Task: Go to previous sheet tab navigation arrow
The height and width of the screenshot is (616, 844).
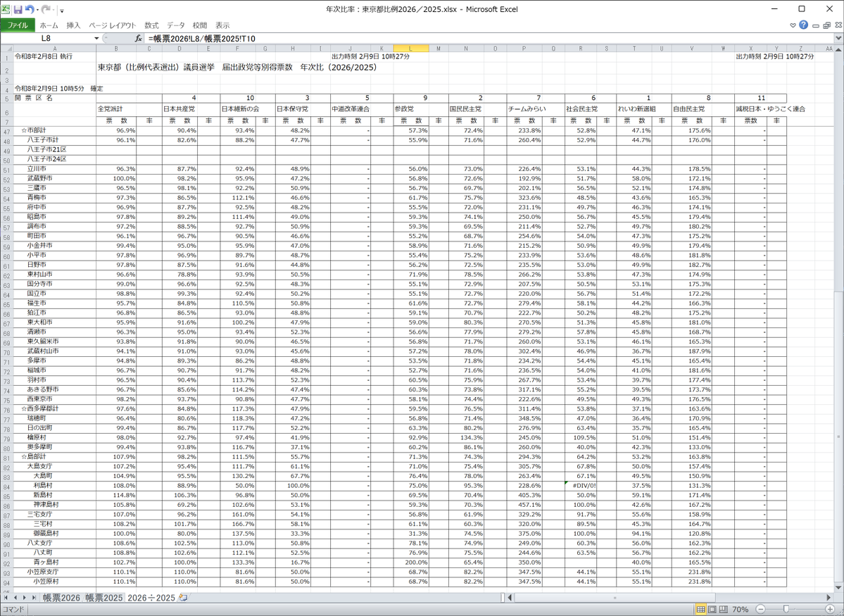Action: [15, 598]
